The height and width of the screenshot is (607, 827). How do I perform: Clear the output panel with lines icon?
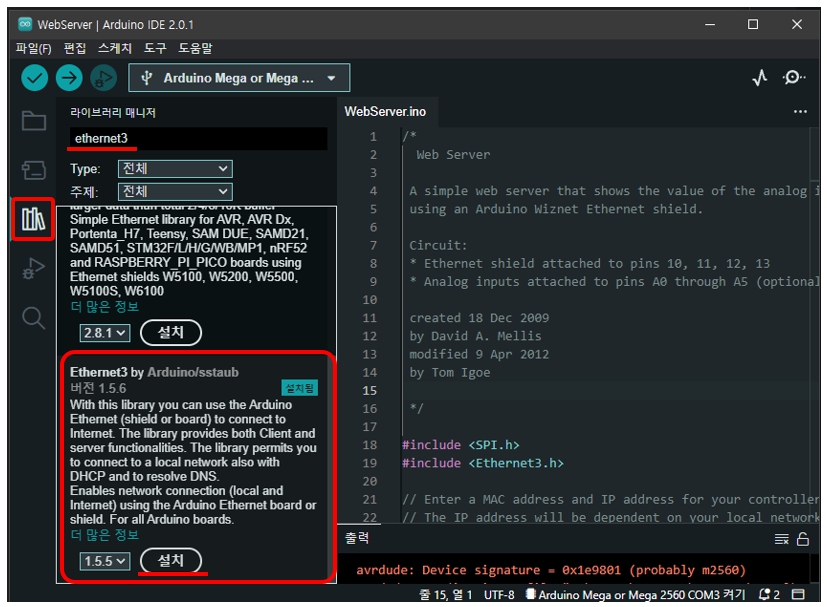click(782, 539)
